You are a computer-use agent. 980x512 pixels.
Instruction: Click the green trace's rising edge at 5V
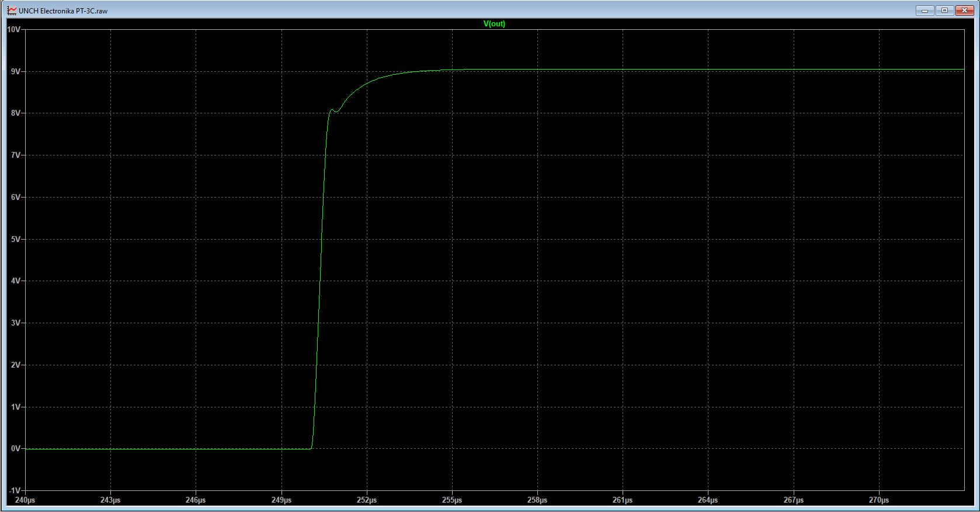(321, 240)
